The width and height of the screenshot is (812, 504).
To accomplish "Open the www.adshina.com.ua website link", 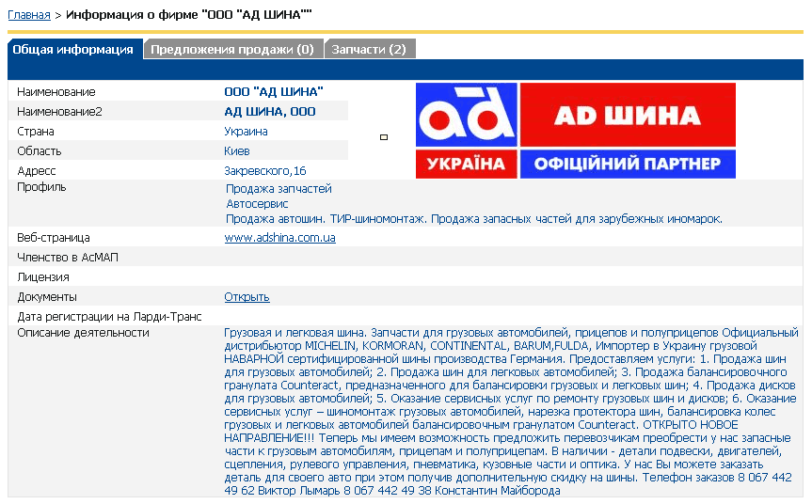I will [x=279, y=238].
